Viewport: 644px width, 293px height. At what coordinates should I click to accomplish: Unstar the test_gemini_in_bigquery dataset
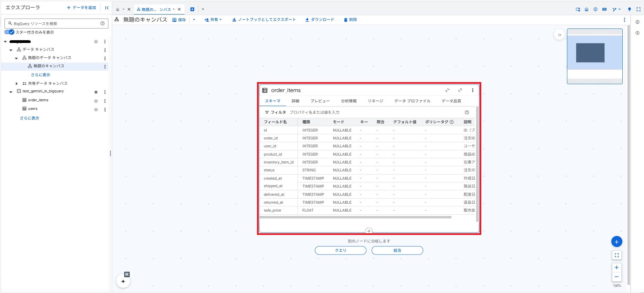point(96,92)
